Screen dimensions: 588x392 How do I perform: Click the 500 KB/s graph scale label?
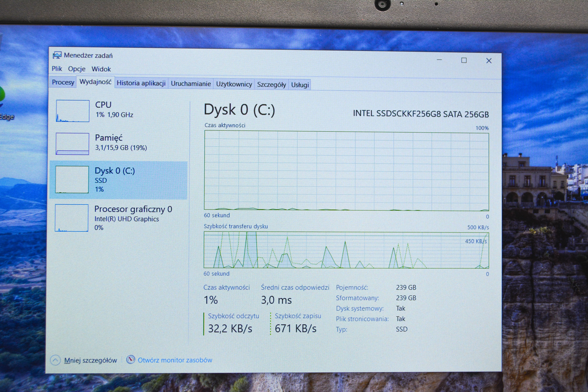tap(478, 227)
